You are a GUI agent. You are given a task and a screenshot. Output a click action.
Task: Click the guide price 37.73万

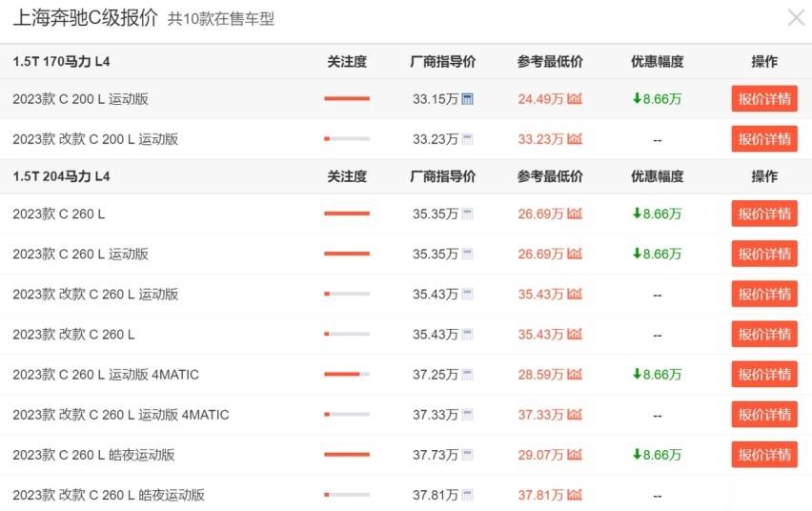click(436, 455)
